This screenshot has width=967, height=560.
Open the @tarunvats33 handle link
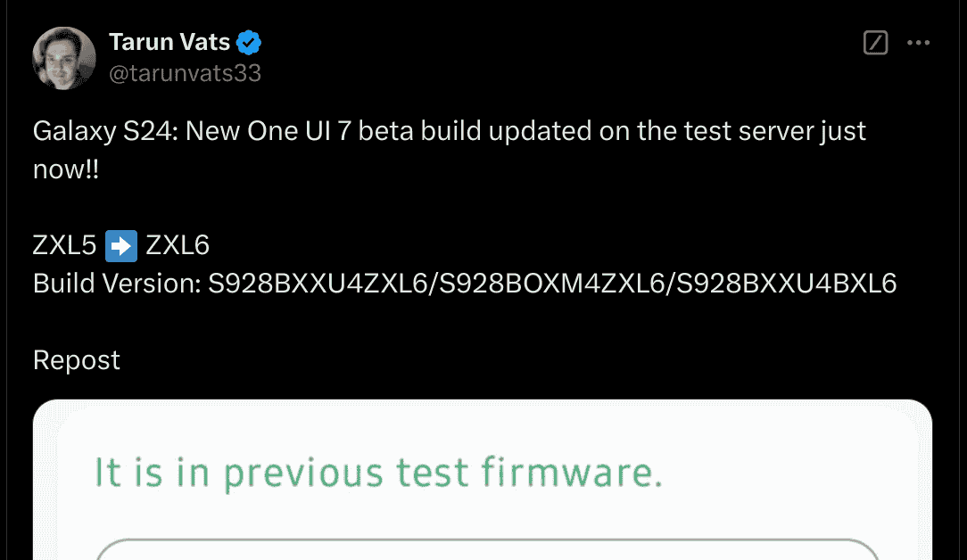(185, 73)
